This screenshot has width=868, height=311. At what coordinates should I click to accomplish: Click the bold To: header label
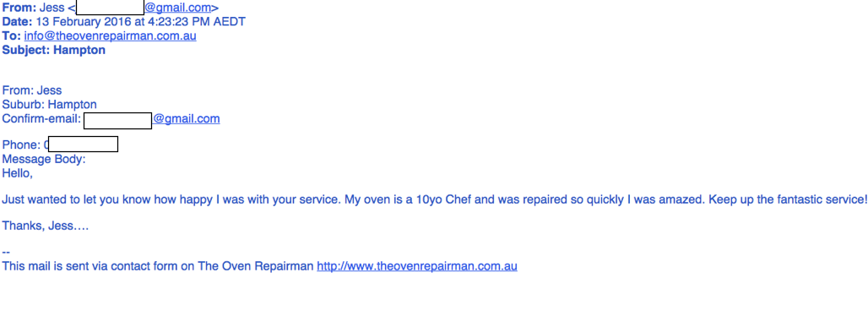(12, 36)
